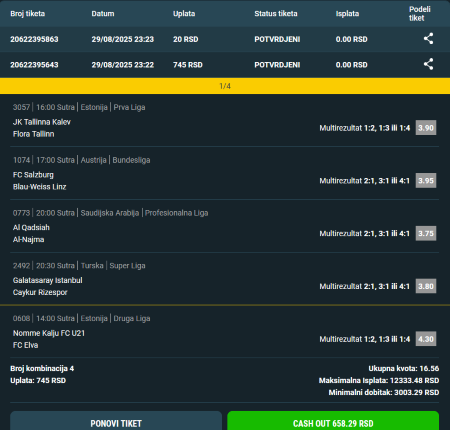Click odds 3.80 for Galatasaray Istanbul match
Screen dimensions: 450x430
coord(426,286)
